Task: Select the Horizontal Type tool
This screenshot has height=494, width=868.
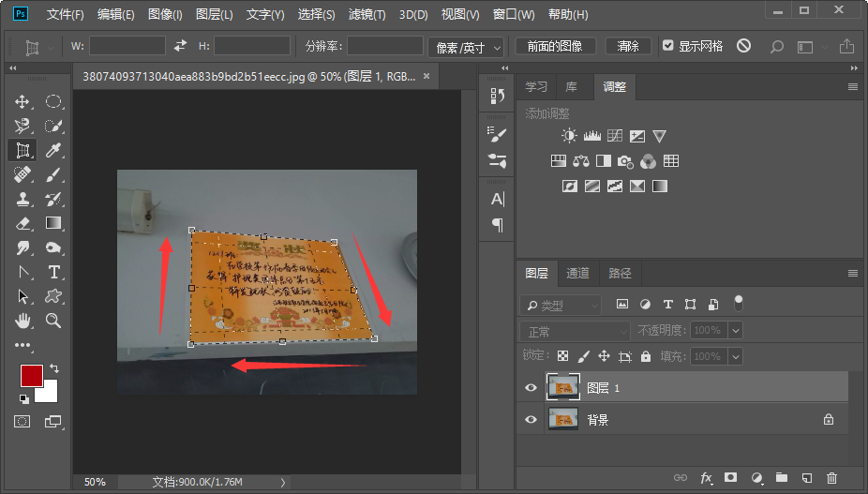Action: (53, 272)
